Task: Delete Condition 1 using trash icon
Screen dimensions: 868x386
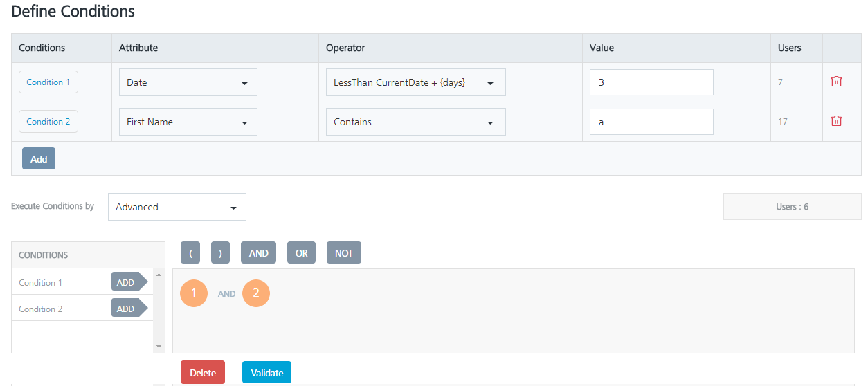Action: pos(836,82)
